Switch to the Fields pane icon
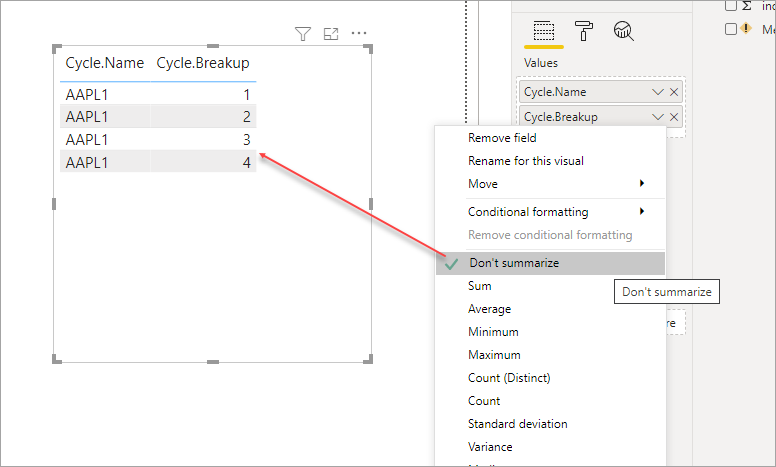Viewport: 776px width, 467px height. tap(543, 31)
